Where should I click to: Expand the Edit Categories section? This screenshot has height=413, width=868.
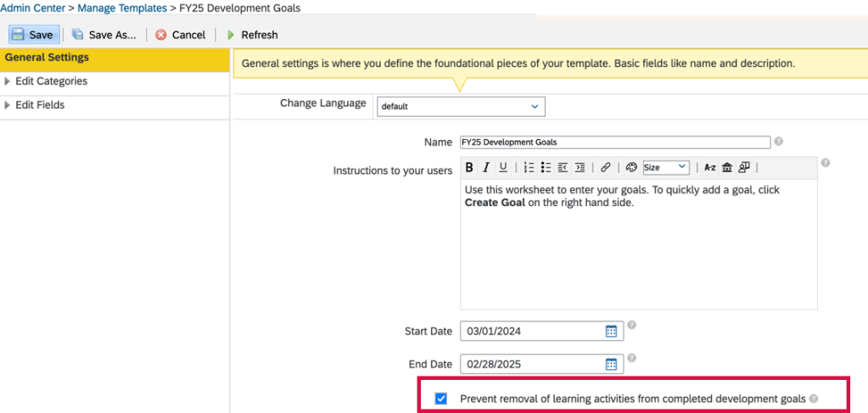(51, 81)
